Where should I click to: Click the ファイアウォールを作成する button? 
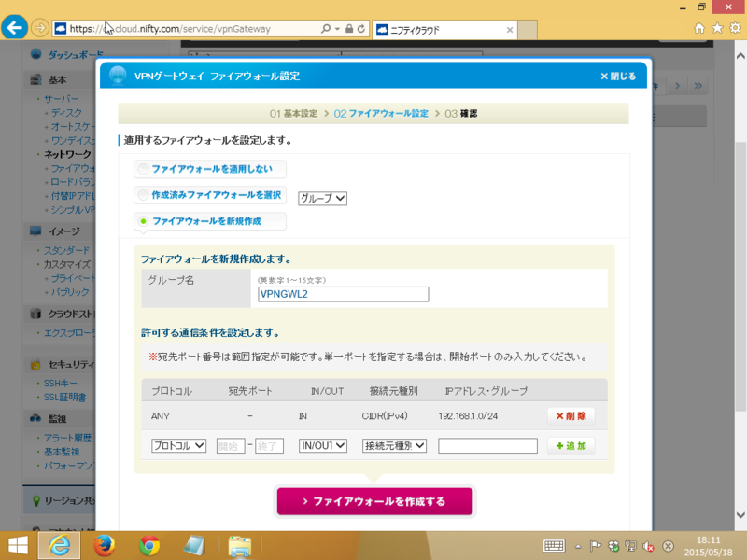pos(375,501)
